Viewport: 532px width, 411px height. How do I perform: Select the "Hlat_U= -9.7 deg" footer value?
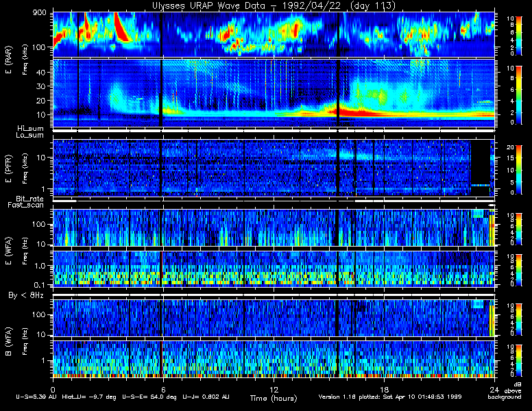(89, 397)
